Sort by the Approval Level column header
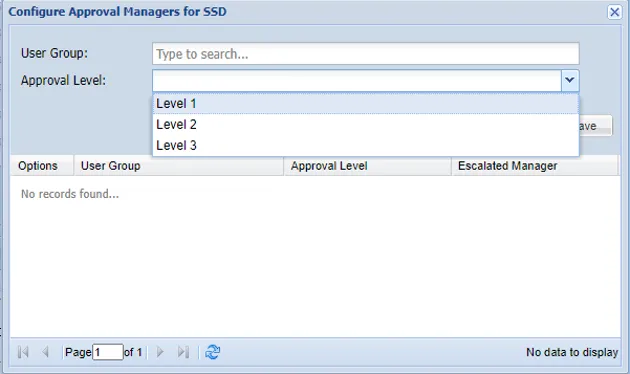 click(368, 166)
